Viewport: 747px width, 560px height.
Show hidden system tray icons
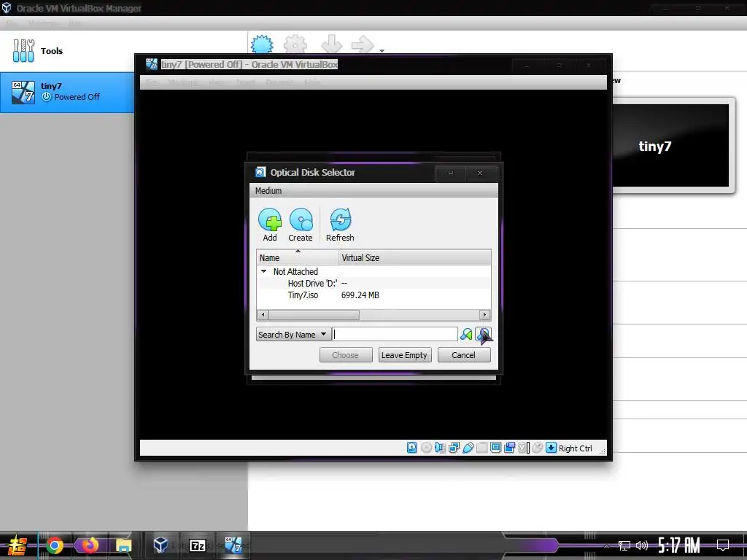pyautogui.click(x=606, y=545)
